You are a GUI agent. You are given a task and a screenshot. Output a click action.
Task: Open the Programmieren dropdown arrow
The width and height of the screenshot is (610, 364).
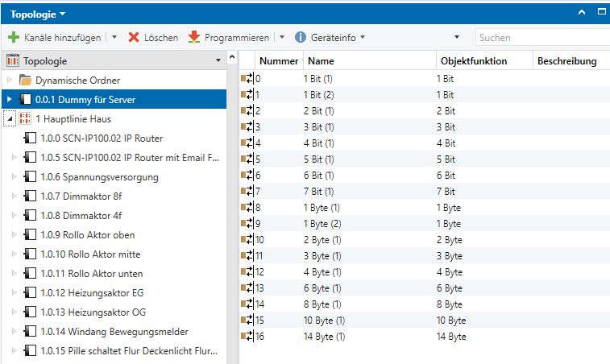click(282, 38)
